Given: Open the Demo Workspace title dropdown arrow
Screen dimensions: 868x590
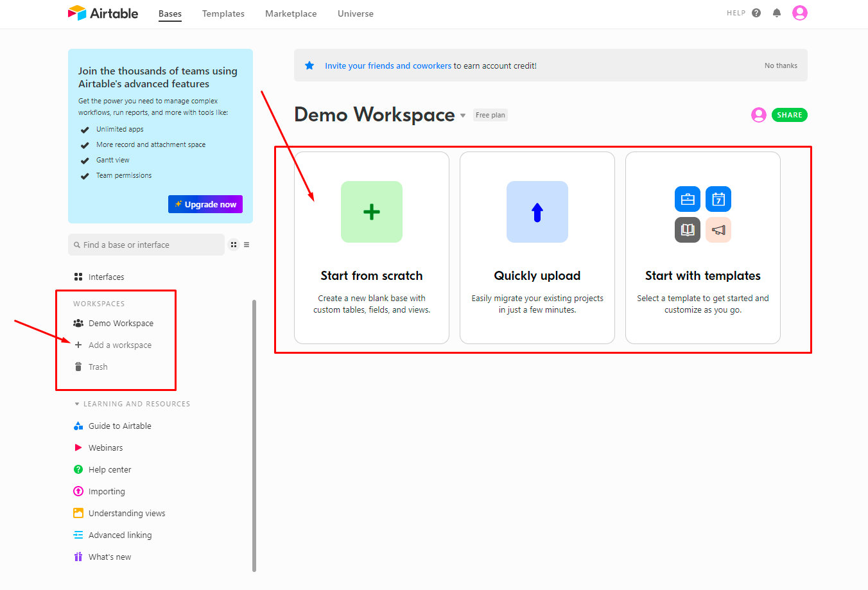Looking at the screenshot, I should [463, 116].
